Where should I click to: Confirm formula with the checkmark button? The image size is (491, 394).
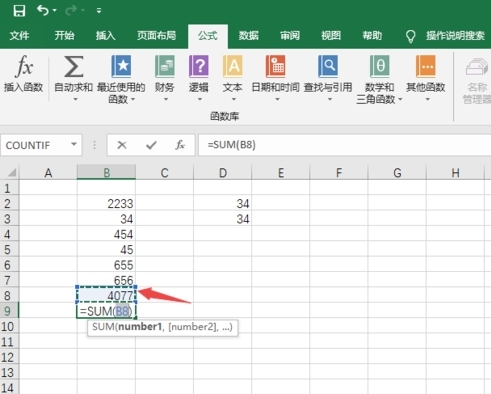[x=151, y=145]
